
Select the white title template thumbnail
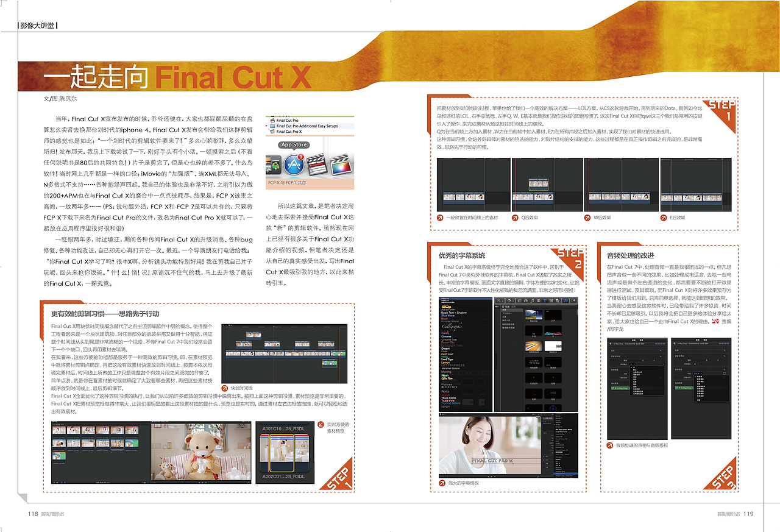click(553, 346)
